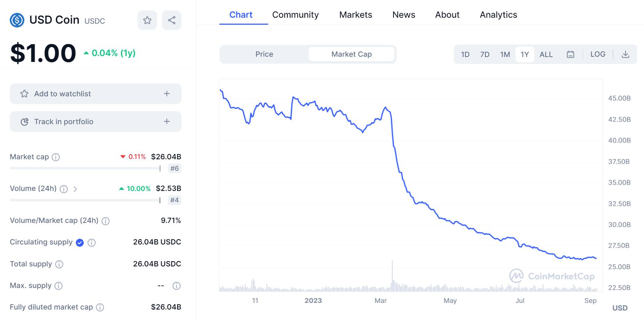Switch chart to Price view
The width and height of the screenshot is (644, 321).
[x=264, y=54]
